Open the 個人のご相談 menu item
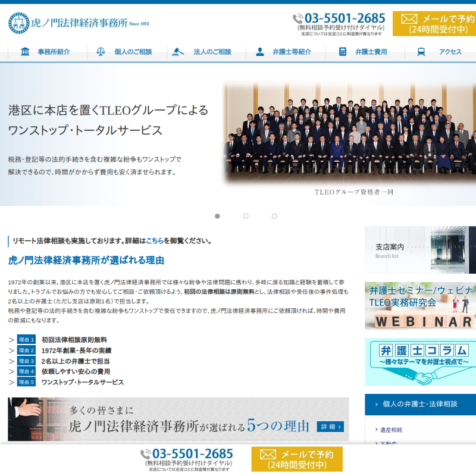Viewport: 476px width, 476px height. 127,52
